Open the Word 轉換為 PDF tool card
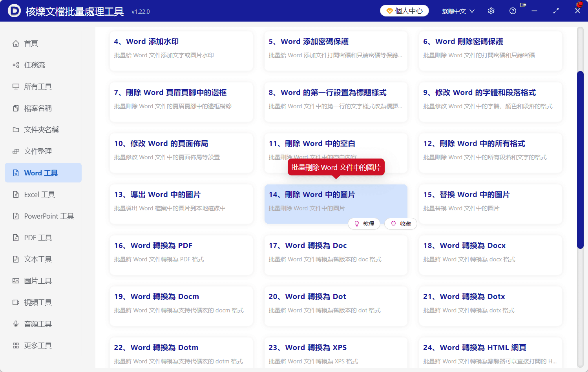The height and width of the screenshot is (372, 588). coord(181,255)
